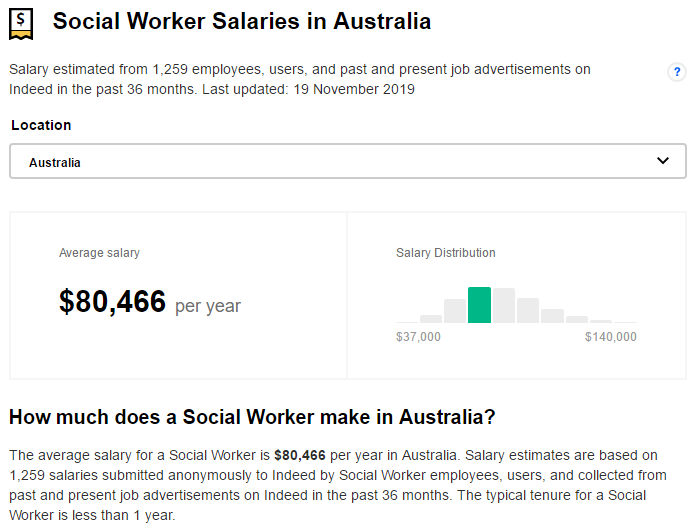This screenshot has width=694, height=529.
Task: Click the highlighted green salary distribution bar
Action: click(479, 305)
